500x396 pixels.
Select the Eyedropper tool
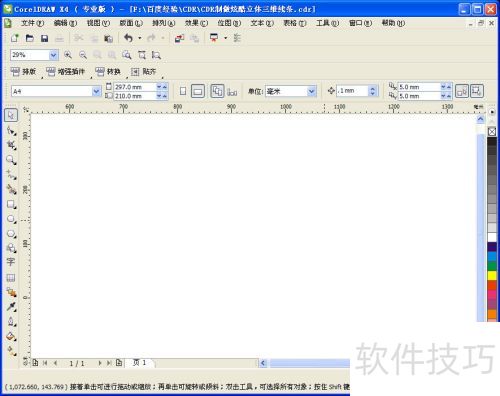(11, 306)
